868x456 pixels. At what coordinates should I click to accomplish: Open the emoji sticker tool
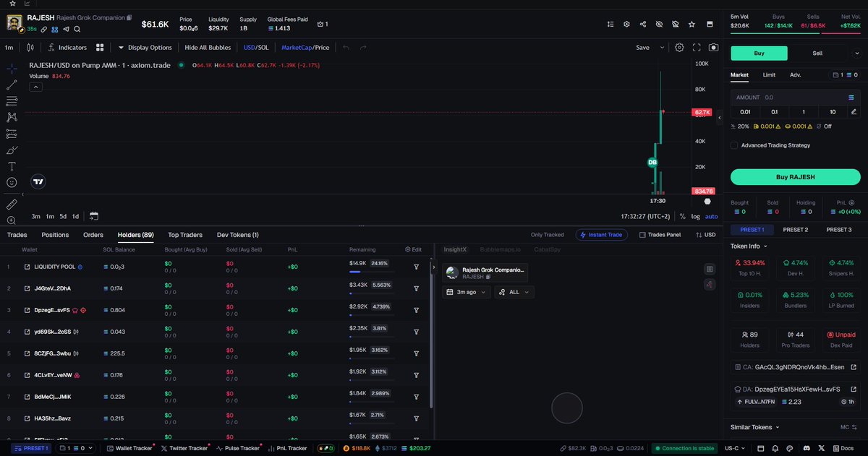click(x=12, y=183)
